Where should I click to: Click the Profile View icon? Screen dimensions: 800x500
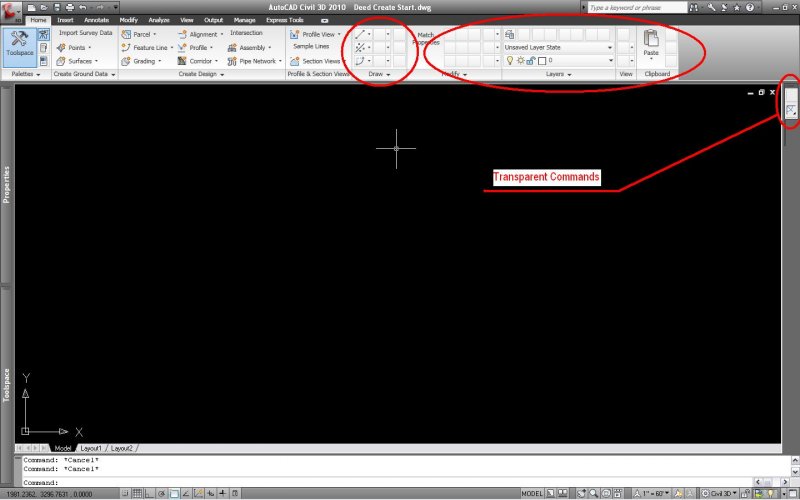coord(294,34)
